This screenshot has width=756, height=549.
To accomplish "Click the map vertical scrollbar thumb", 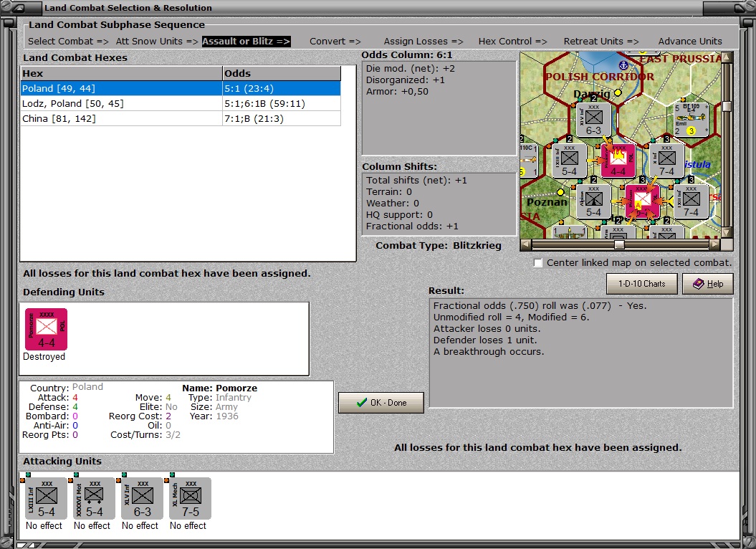I will point(727,106).
